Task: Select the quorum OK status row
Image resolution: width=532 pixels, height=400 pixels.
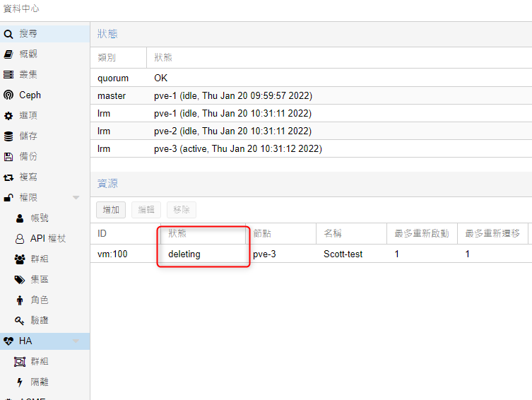Action: pyautogui.click(x=311, y=78)
